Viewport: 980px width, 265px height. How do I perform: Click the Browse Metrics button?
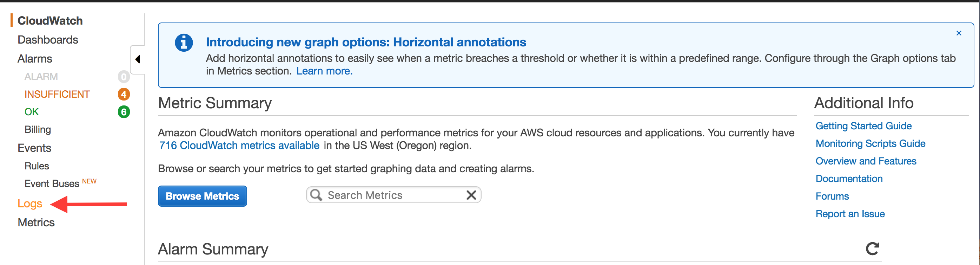(x=202, y=196)
